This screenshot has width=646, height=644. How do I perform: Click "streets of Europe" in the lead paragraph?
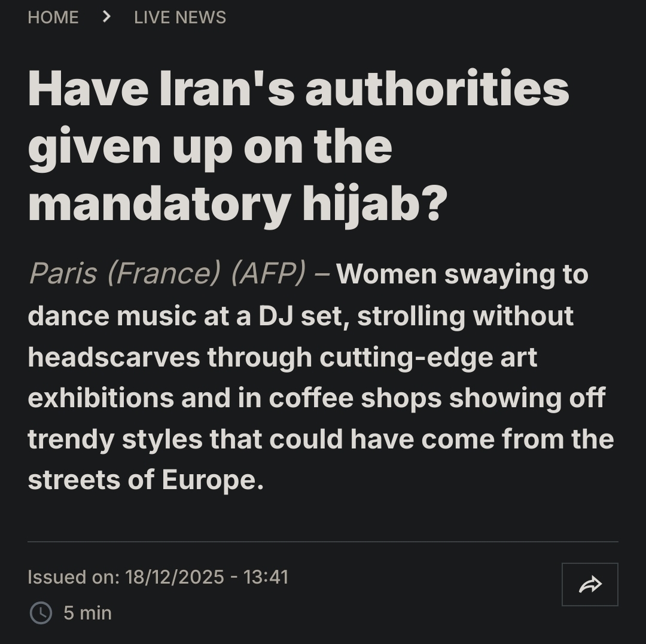[x=145, y=480]
